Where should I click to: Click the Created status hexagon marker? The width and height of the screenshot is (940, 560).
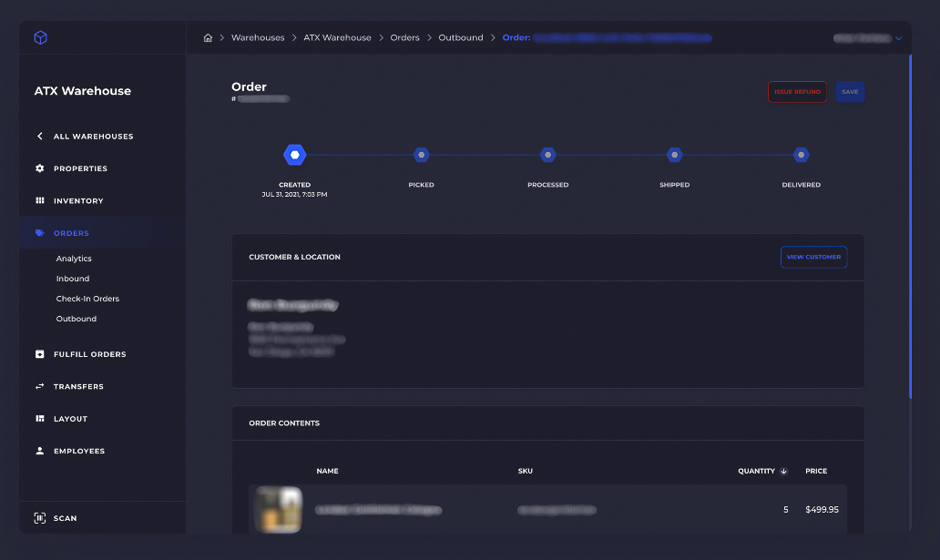[x=294, y=155]
